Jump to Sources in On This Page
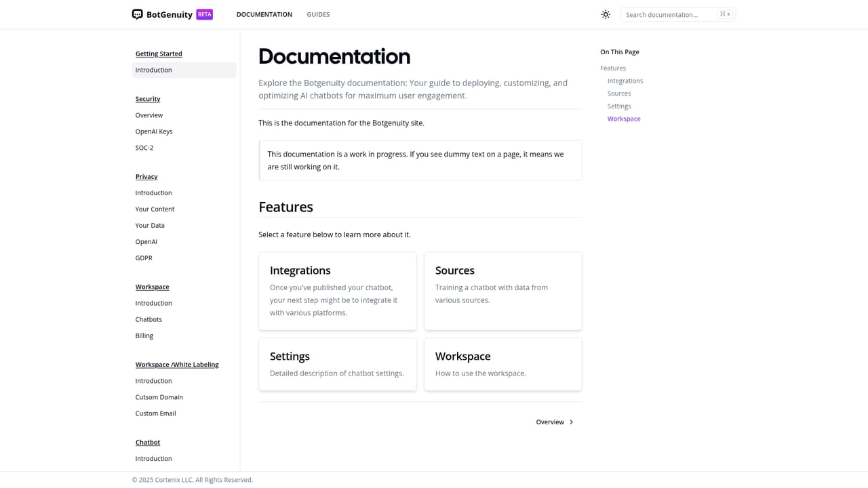Viewport: 868px width, 488px height. click(619, 94)
